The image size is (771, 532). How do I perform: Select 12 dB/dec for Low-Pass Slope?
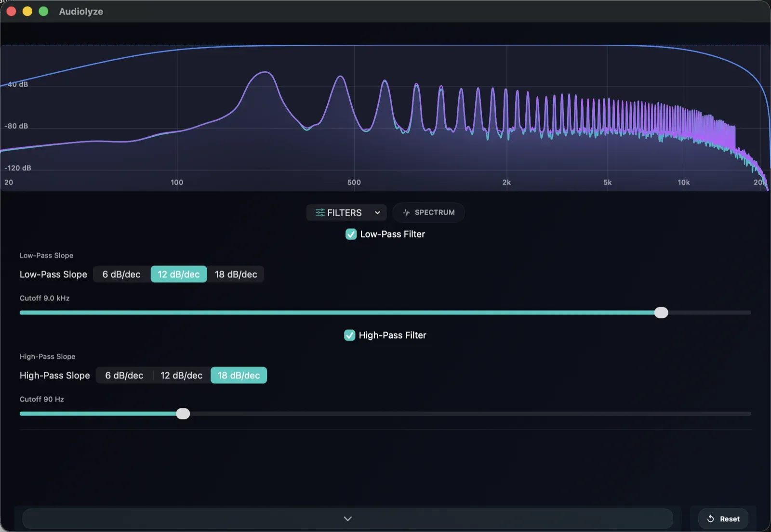point(179,274)
